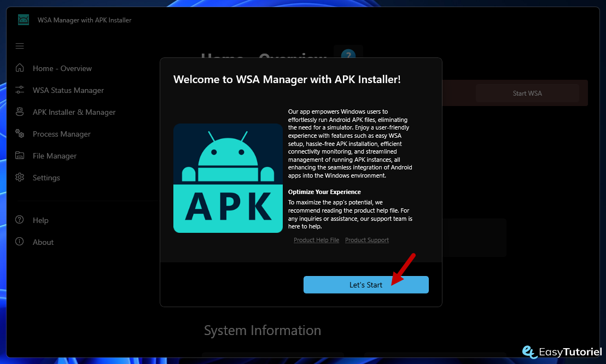Screen dimensions: 606x364
Task: Open the Product Support link
Action: pyautogui.click(x=367, y=240)
